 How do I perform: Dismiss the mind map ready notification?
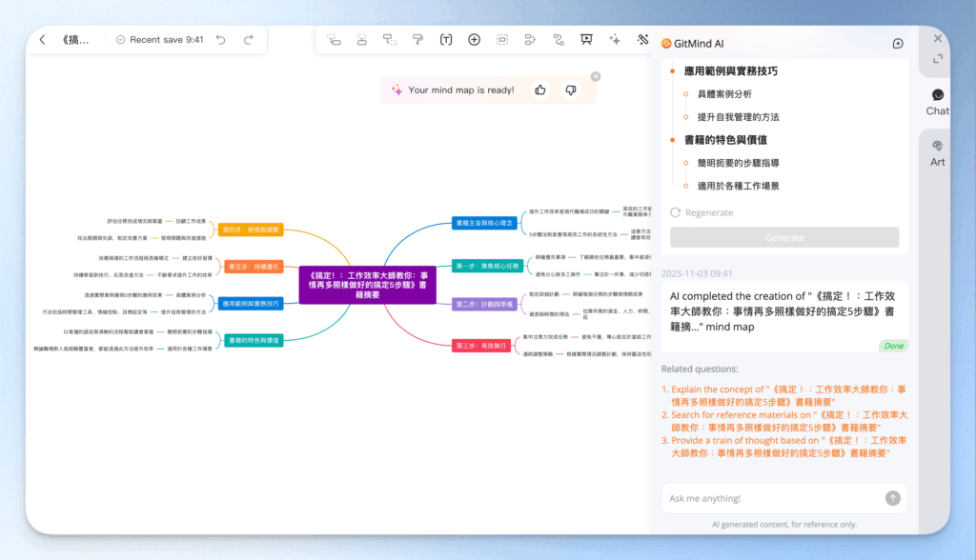pos(596,76)
